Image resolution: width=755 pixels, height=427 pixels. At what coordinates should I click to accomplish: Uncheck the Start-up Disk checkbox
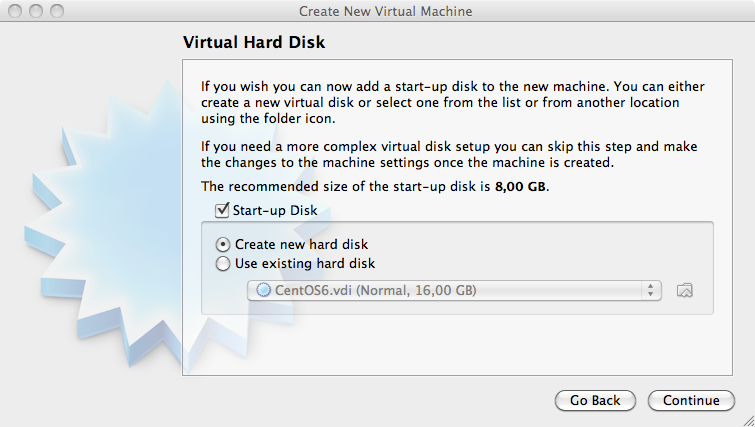[222, 210]
